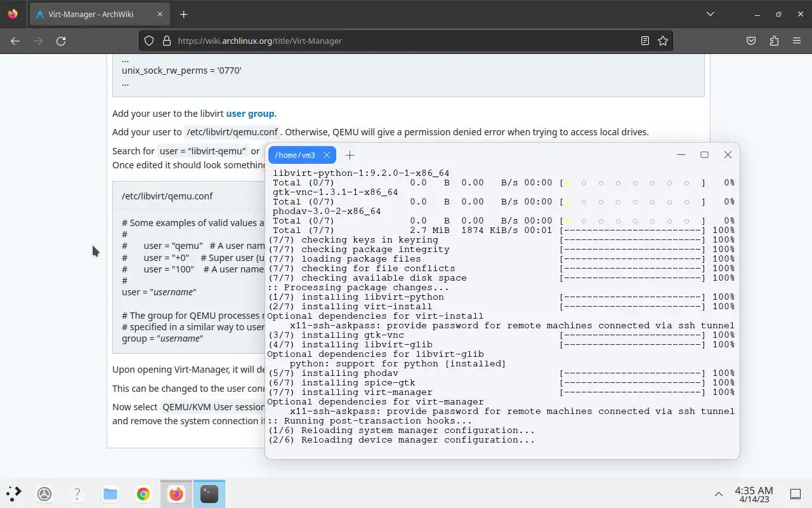Close the /home/vm3 terminal tab

327,155
